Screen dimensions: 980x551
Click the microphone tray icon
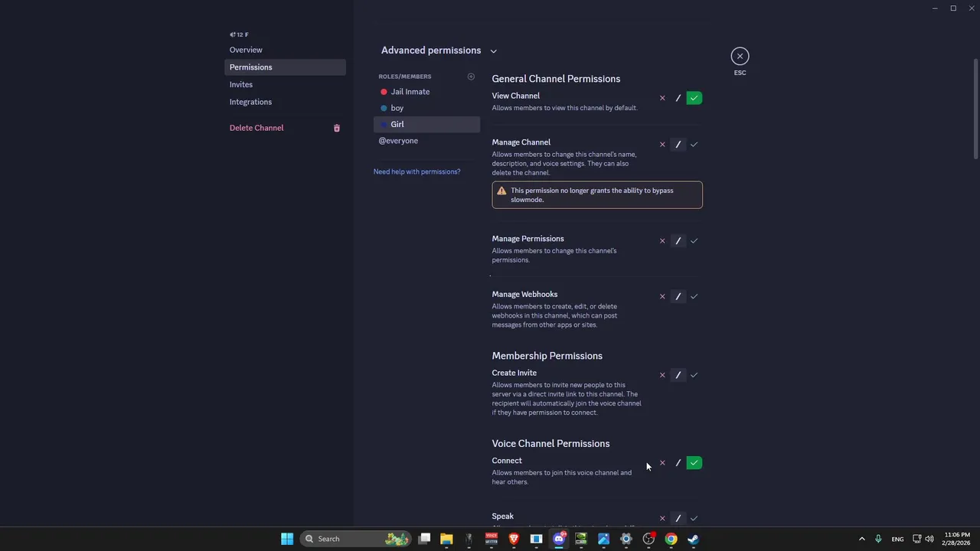coord(878,539)
